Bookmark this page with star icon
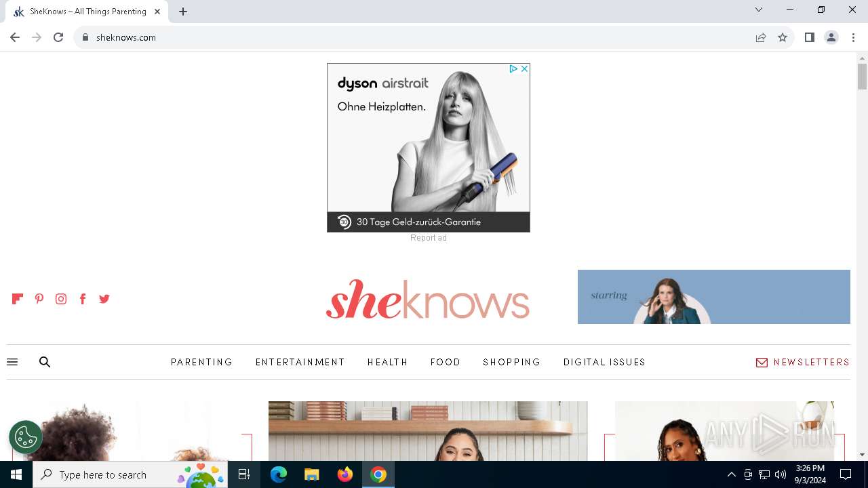The height and width of the screenshot is (488, 868). (x=783, y=37)
